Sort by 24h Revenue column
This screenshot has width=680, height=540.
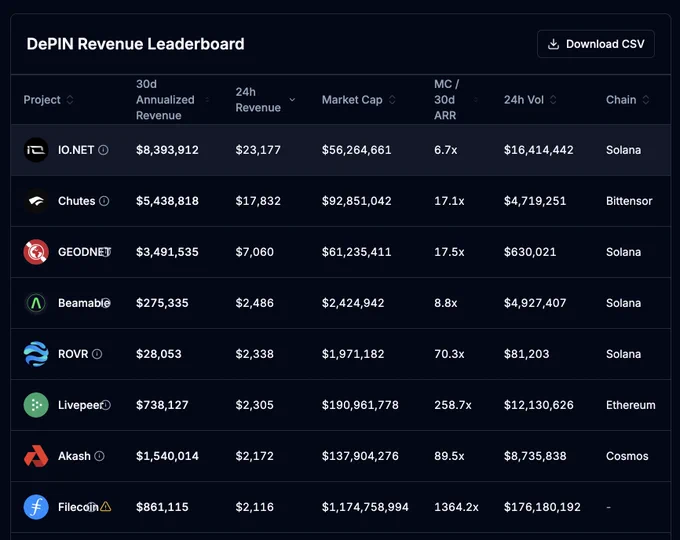tap(265, 100)
